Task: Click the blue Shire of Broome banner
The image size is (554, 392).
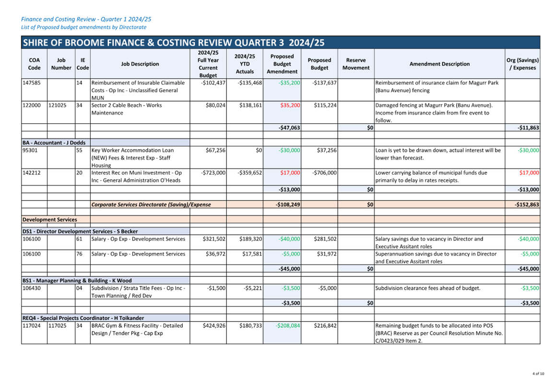Action: tap(281, 42)
